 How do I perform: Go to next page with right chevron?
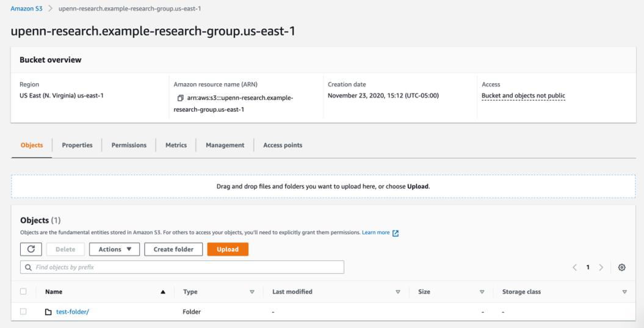tap(601, 267)
